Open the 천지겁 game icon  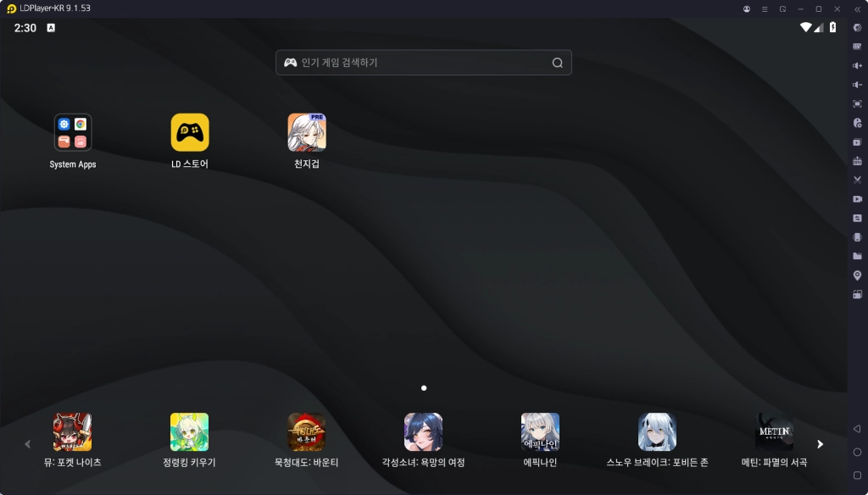307,133
